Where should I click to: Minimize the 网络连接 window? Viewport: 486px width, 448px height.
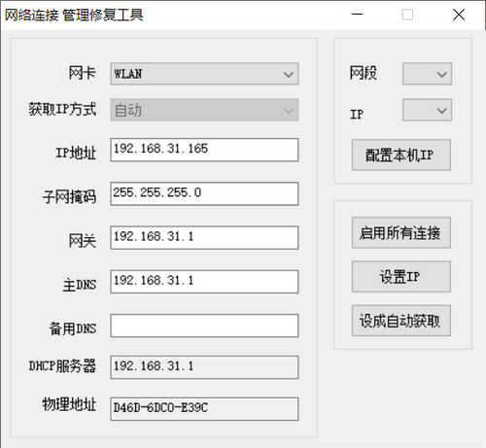tap(357, 15)
